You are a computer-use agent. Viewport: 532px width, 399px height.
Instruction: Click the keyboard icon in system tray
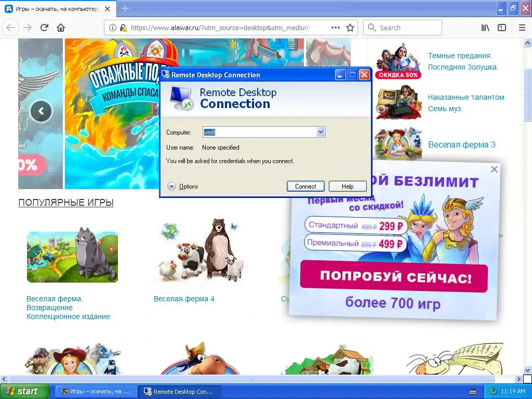[x=473, y=392]
